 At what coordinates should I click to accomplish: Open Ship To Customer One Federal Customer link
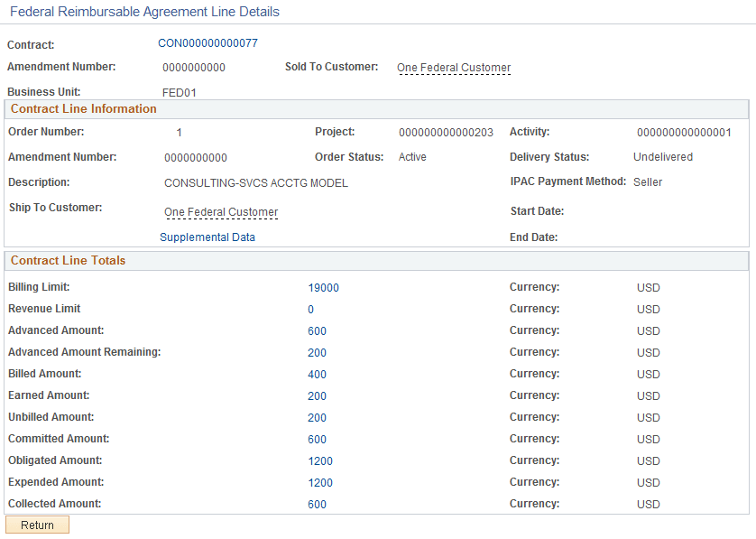point(221,212)
